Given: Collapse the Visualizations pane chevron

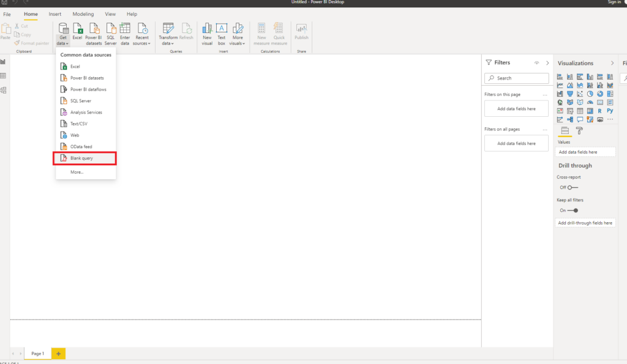Looking at the screenshot, I should (x=612, y=63).
